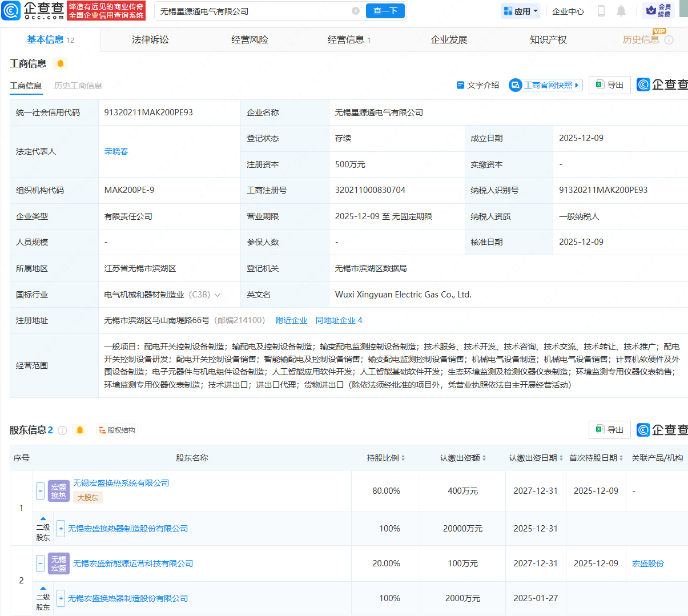Open the mobile phone icon in the header
Viewport: 688px width, 616px height.
click(x=601, y=11)
